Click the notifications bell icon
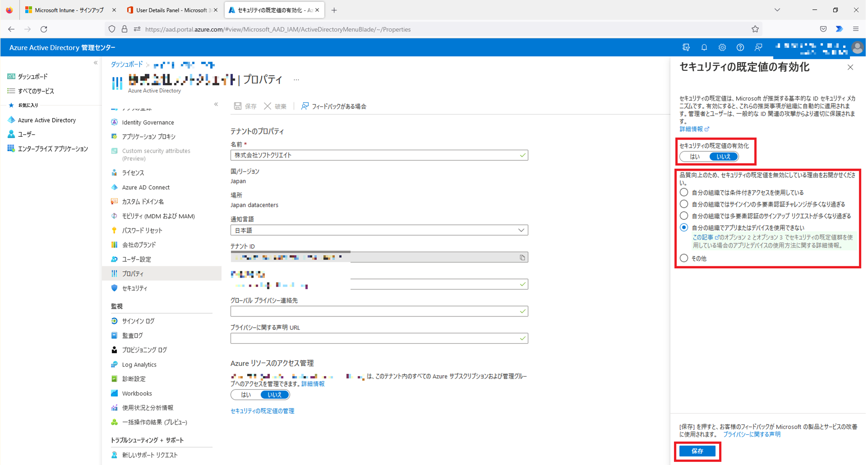This screenshot has height=465, width=868. (704, 47)
